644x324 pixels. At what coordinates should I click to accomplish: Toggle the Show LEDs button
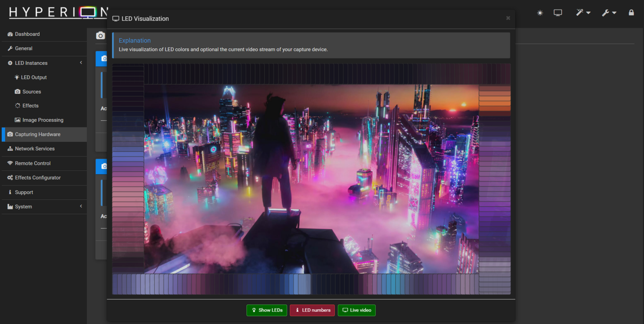point(266,310)
